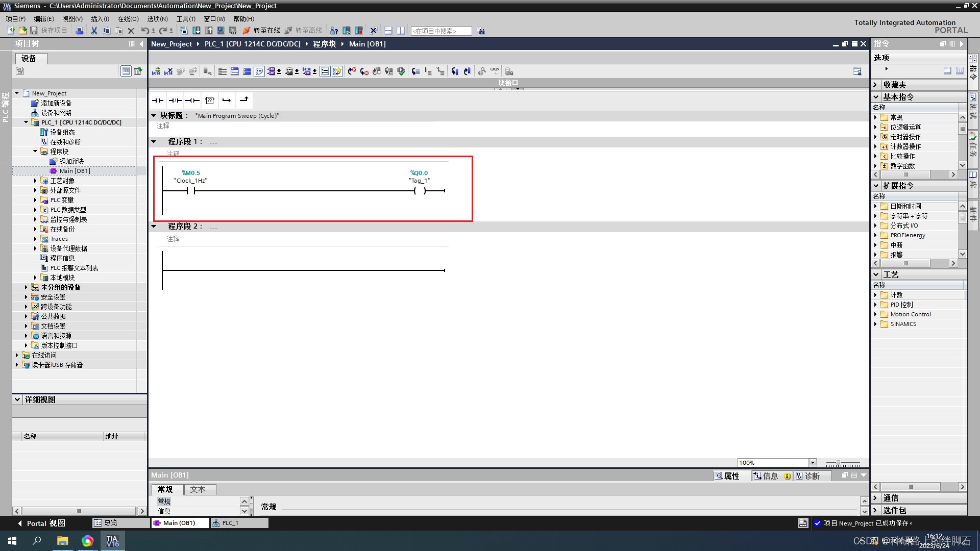Collapse the 详细视图 detail view panel

click(17, 399)
